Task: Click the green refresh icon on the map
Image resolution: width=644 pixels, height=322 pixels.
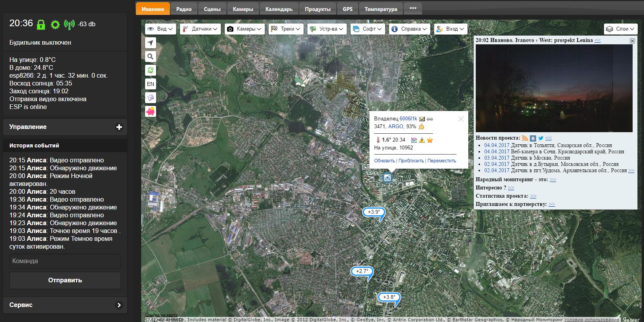Action: point(151,71)
